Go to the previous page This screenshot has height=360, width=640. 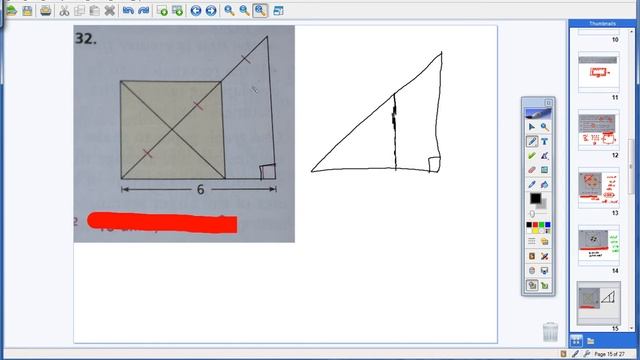pos(196,11)
